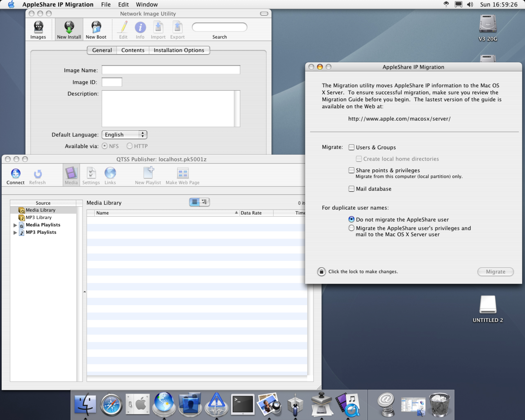Click the Image Name input field
This screenshot has width=525, height=420.
click(171, 70)
